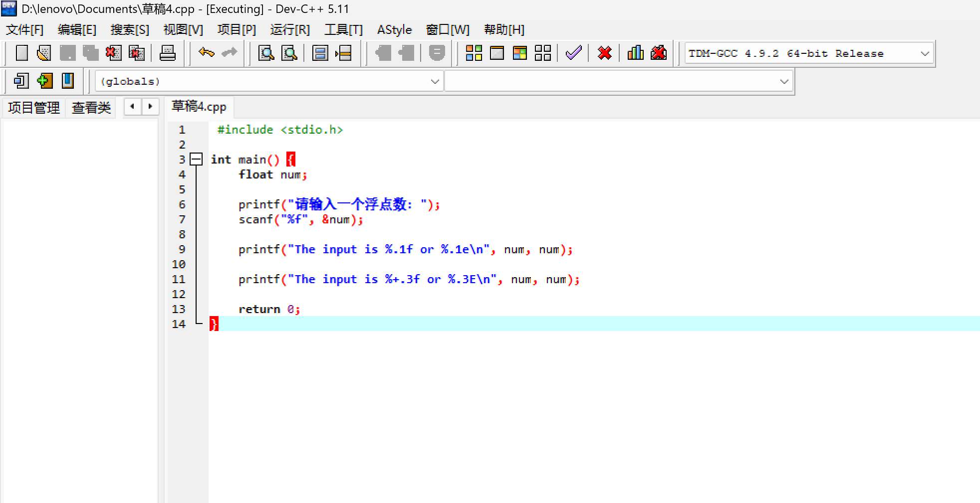Click the Dev-C++ app icon in title bar

(9, 8)
